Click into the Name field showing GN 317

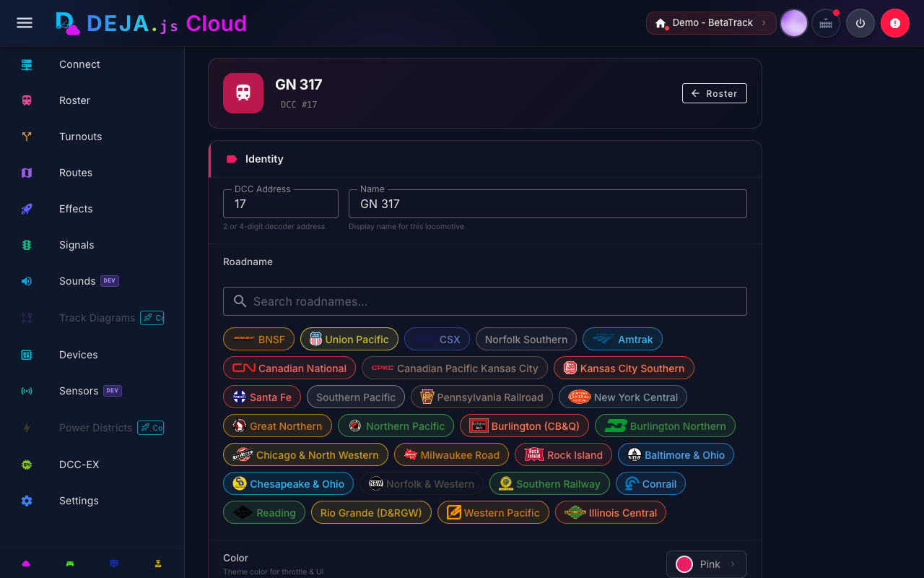[548, 204]
